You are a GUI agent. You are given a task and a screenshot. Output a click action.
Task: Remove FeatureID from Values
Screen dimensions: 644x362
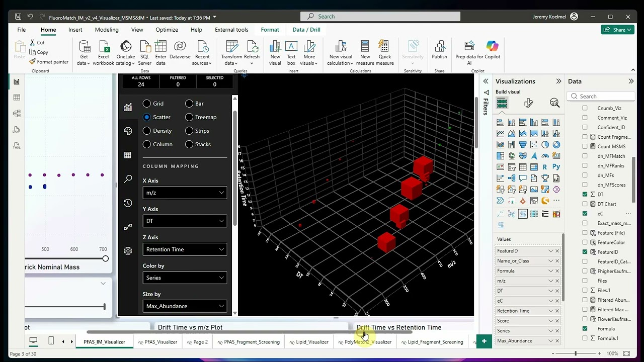(557, 251)
